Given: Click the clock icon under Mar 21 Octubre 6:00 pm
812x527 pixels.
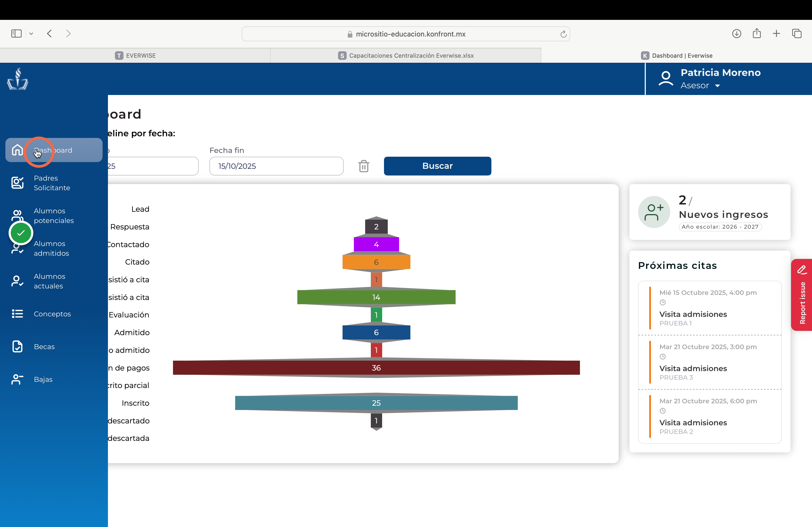Looking at the screenshot, I should (662, 411).
